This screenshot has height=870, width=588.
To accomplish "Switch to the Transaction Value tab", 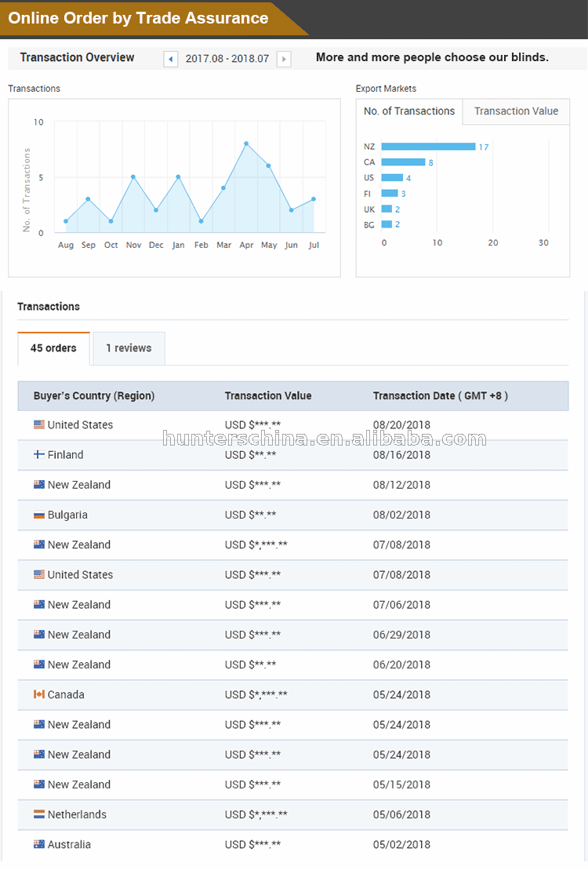I will [x=516, y=111].
